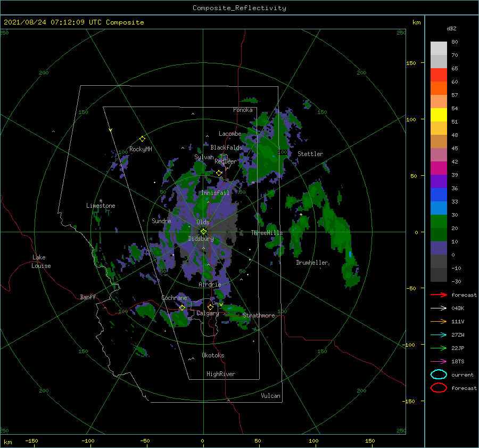The height and width of the screenshot is (448, 479).
Task: Click the yellow diamond marker near RockyMH
Action: click(142, 139)
